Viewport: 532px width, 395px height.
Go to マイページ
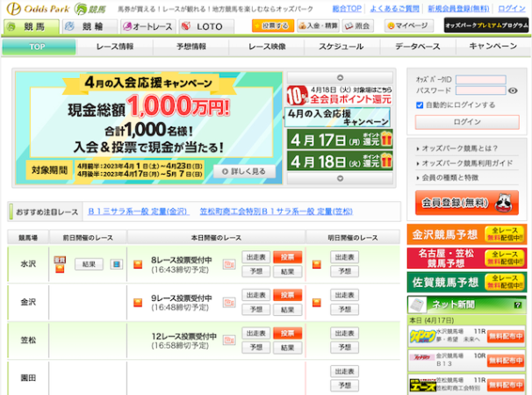[409, 25]
